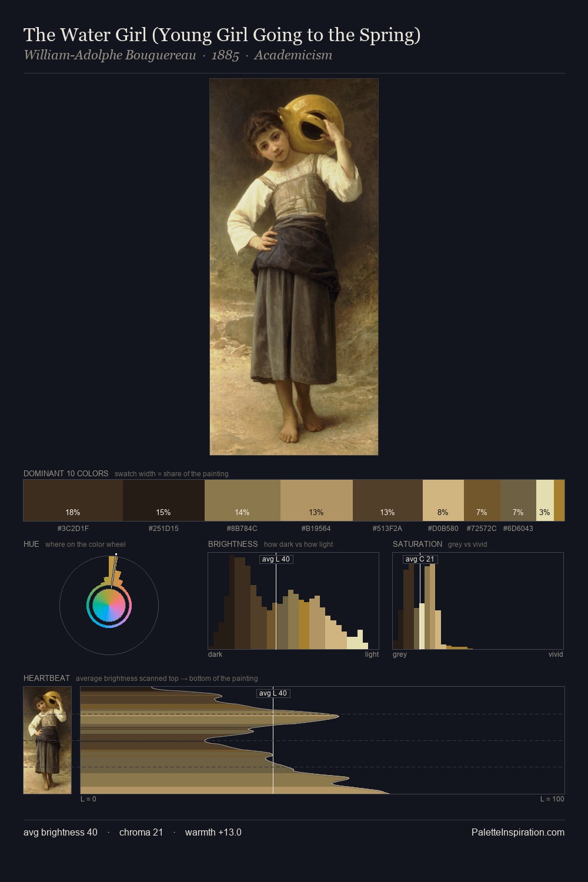Image resolution: width=588 pixels, height=882 pixels.
Task: Click the 'light' label under brightness histogram
Action: [x=372, y=654]
